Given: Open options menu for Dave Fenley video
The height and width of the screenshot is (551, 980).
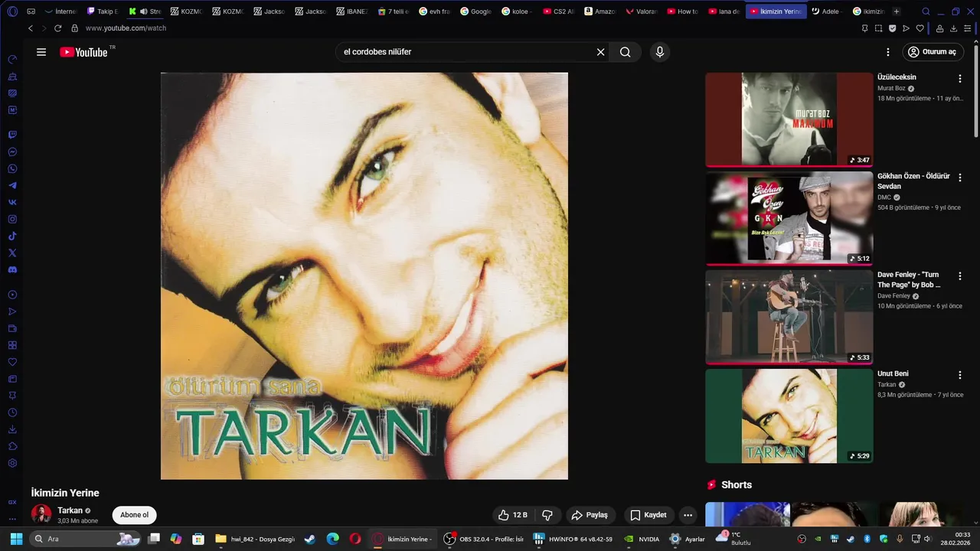Looking at the screenshot, I should pyautogui.click(x=960, y=276).
